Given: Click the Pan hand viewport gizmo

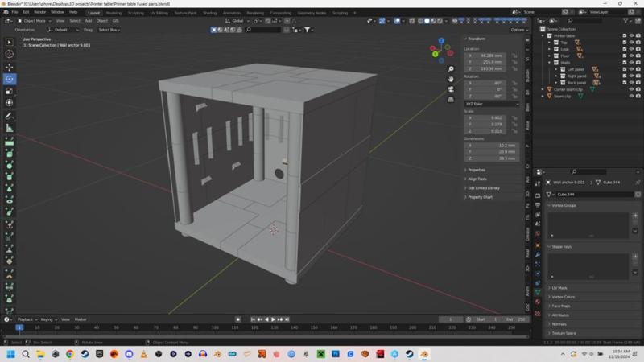Looking at the screenshot, I should coord(451,79).
